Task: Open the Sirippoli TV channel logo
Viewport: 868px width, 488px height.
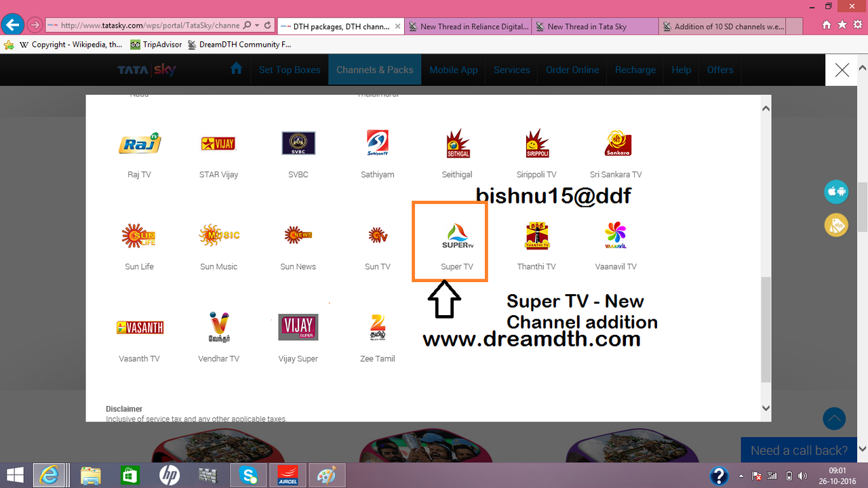Action: [x=537, y=143]
